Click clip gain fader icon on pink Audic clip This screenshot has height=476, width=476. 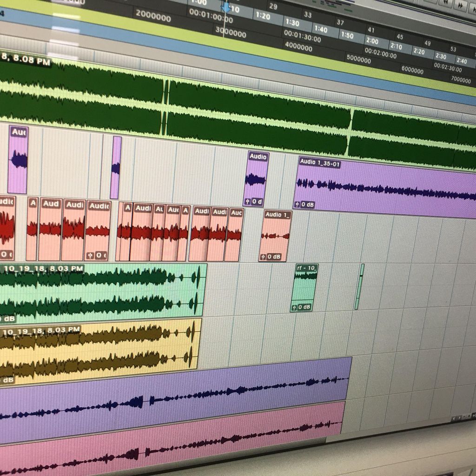(x=90, y=256)
